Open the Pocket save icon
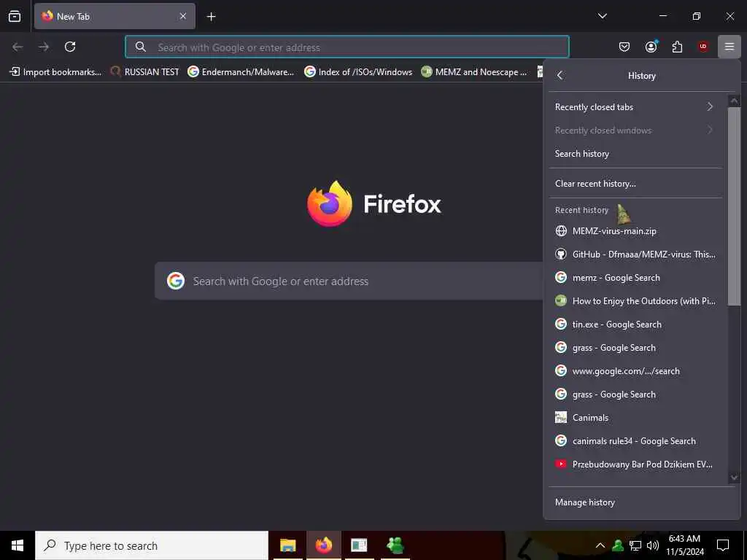The image size is (747, 560). [x=624, y=47]
